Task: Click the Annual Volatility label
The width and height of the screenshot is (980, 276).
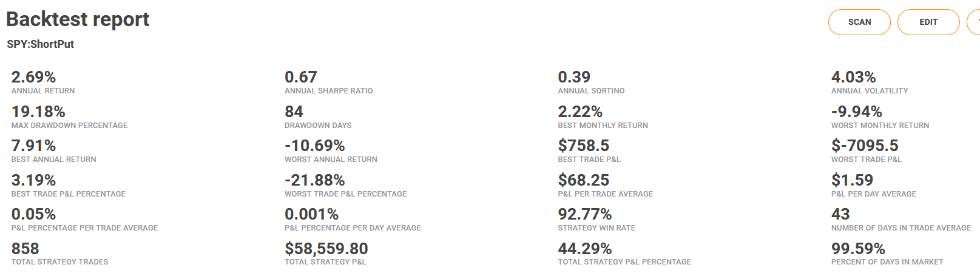Action: tap(870, 91)
